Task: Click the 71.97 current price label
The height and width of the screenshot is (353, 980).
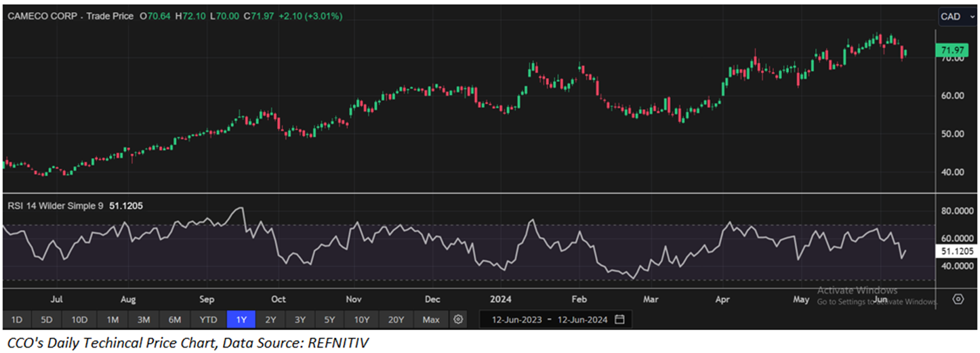Action: click(954, 51)
